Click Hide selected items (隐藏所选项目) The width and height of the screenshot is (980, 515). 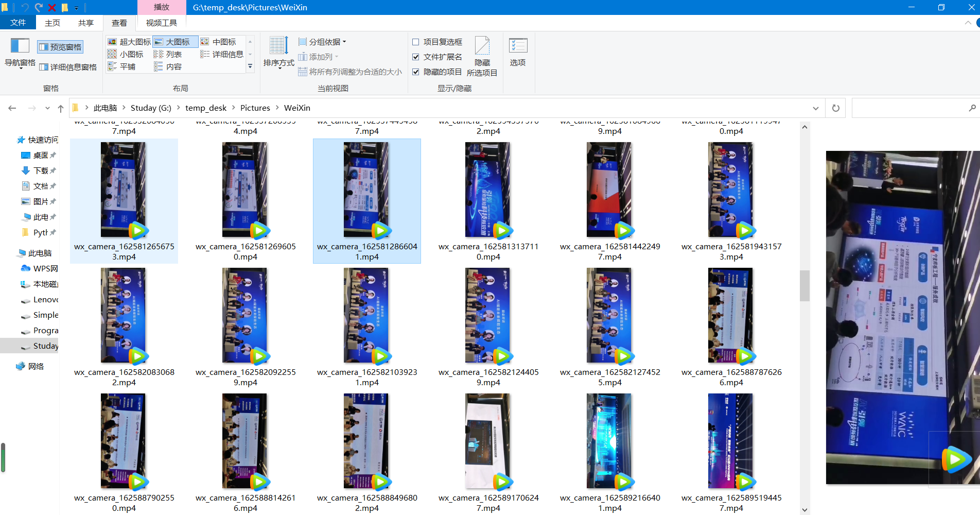tap(482, 57)
